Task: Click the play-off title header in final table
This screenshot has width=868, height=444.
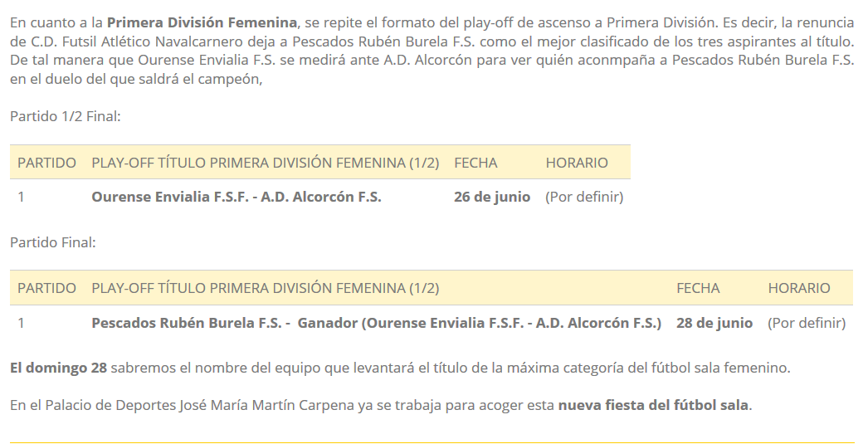Action: tap(266, 289)
